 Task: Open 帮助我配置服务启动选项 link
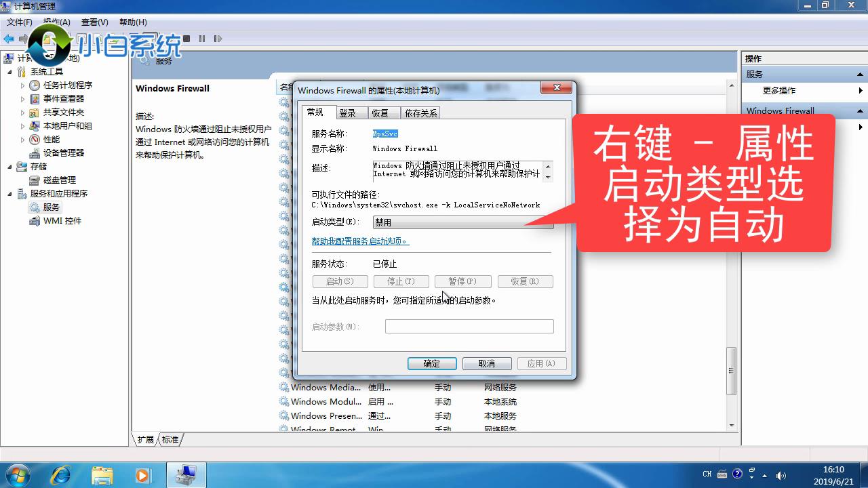click(x=360, y=241)
